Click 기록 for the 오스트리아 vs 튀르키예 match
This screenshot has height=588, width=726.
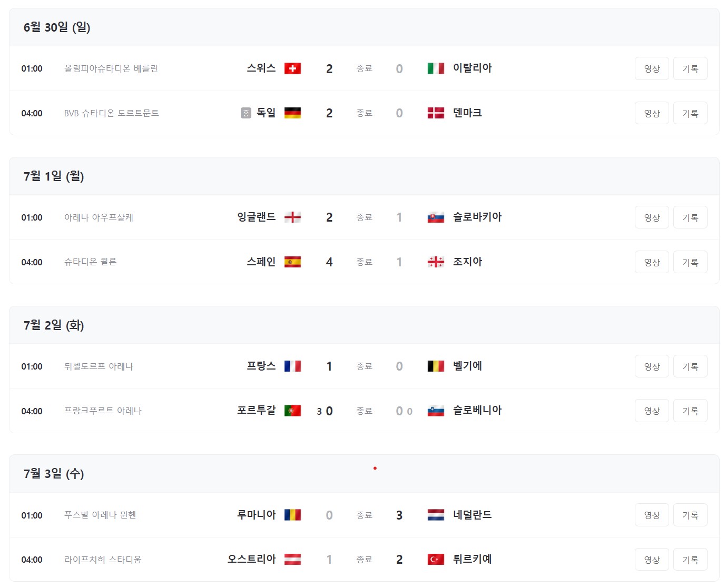tap(690, 559)
